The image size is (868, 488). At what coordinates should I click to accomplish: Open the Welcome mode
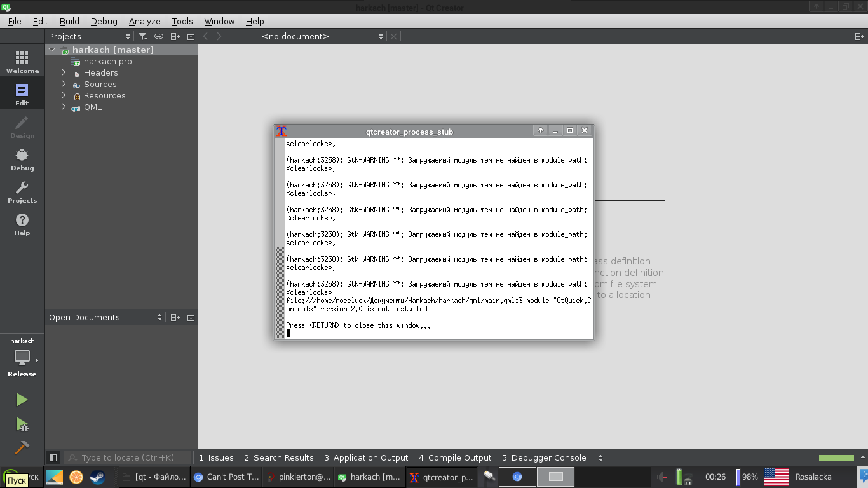[x=22, y=62]
